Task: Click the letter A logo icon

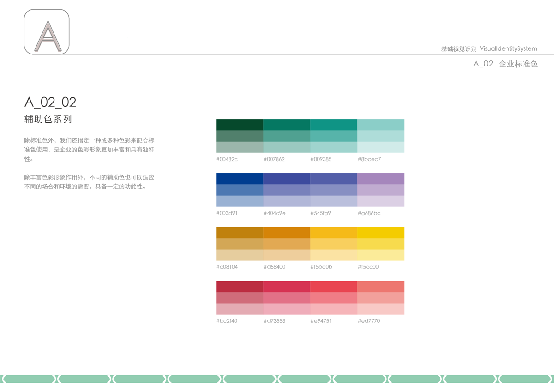Action: click(x=47, y=31)
